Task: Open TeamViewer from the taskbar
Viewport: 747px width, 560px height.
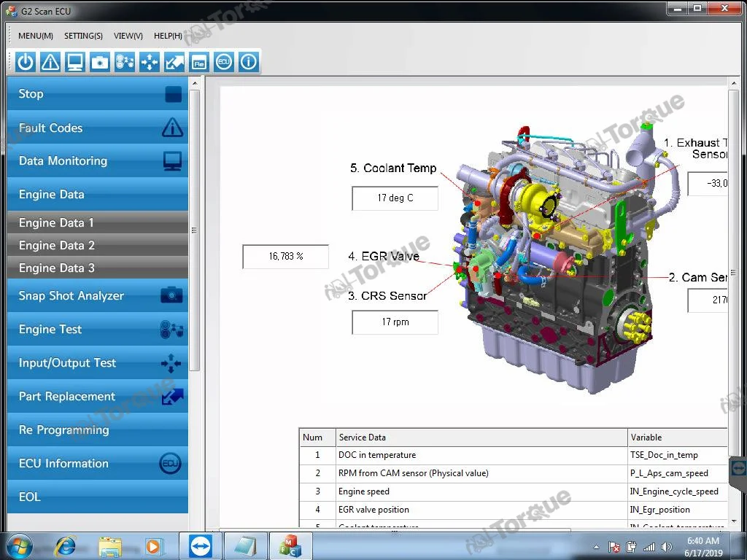Action: point(200,546)
